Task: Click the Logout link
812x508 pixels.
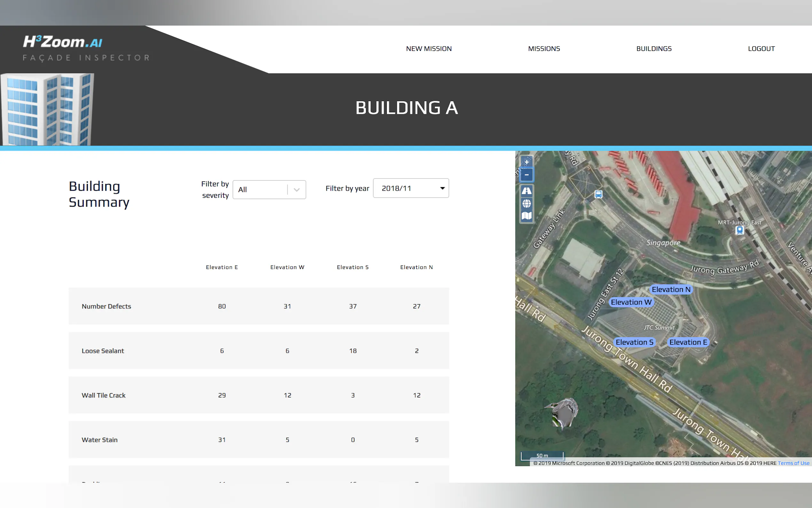Action: [x=761, y=49]
